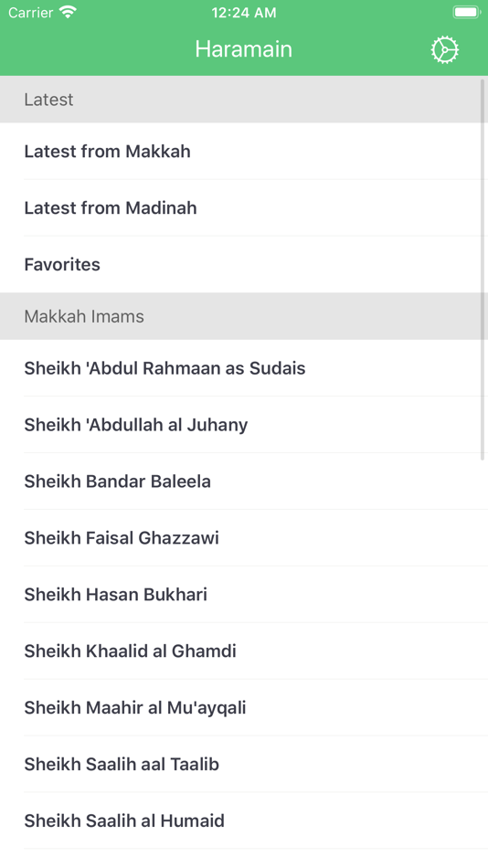
Task: Tap the Latest section header
Action: (244, 99)
